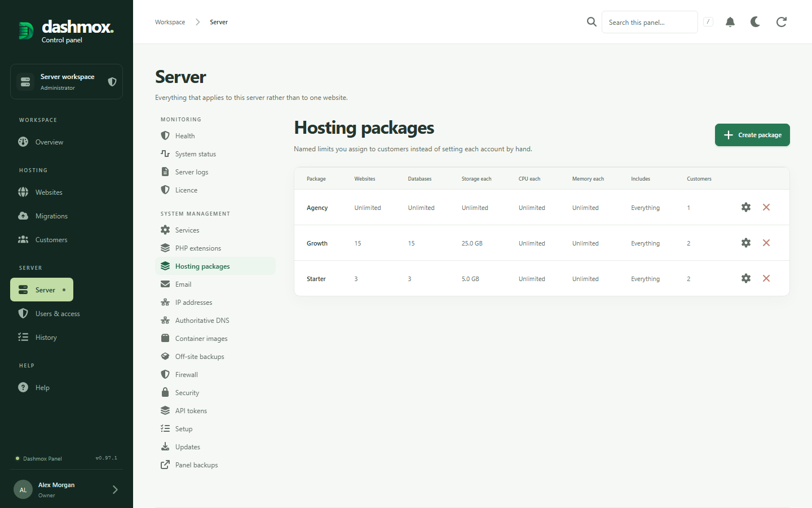Click the Updates download icon
This screenshot has width=812, height=508.
(x=165, y=446)
